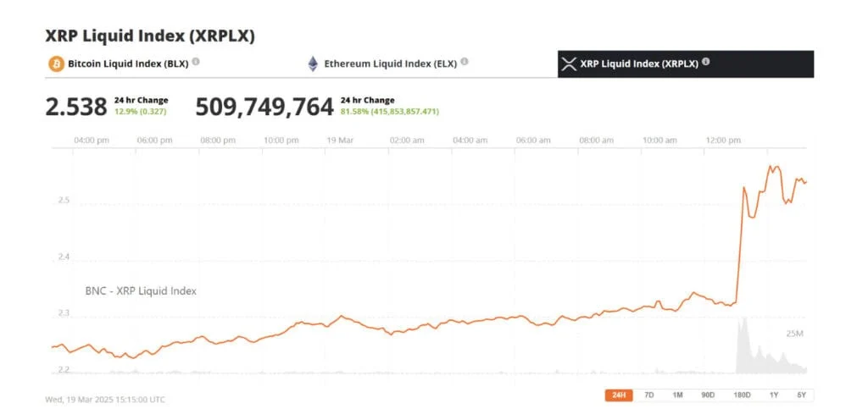This screenshot has width=868, height=420.
Task: Open info tooltip beside XRP Liquid Index tab
Action: pos(706,62)
